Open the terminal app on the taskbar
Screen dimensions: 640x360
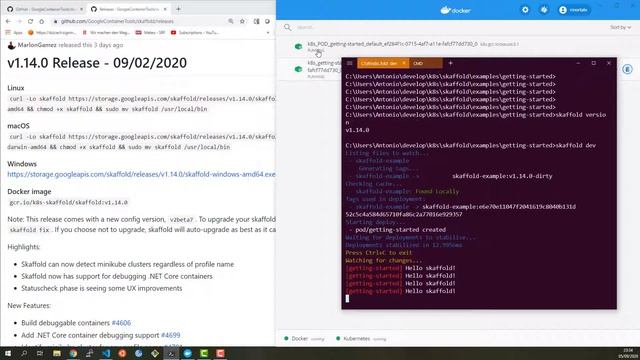pos(171,353)
